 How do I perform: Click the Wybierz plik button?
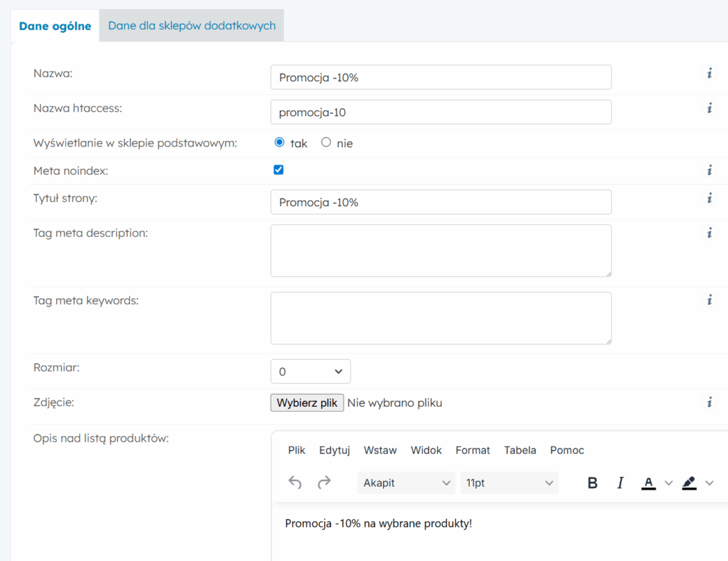(307, 403)
